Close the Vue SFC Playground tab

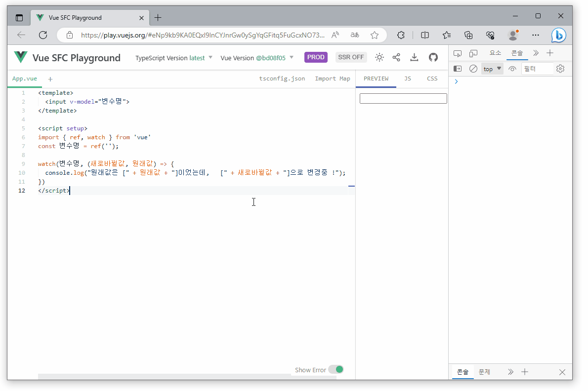click(x=141, y=18)
